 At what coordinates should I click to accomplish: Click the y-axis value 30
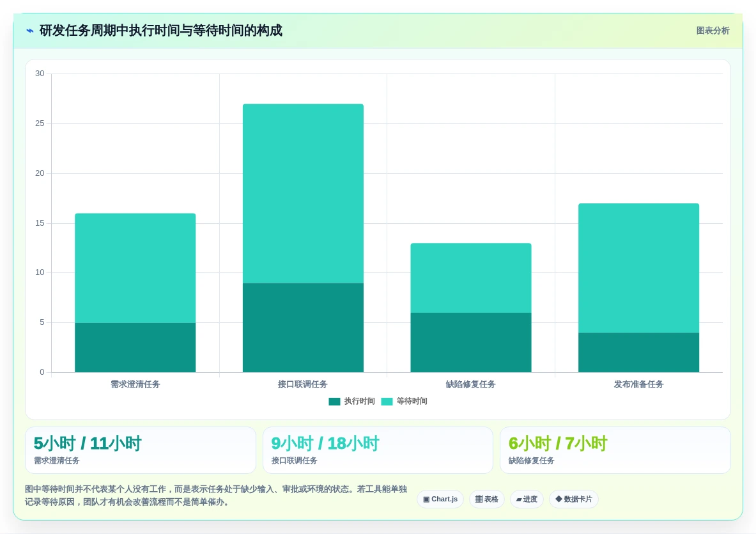pos(40,74)
